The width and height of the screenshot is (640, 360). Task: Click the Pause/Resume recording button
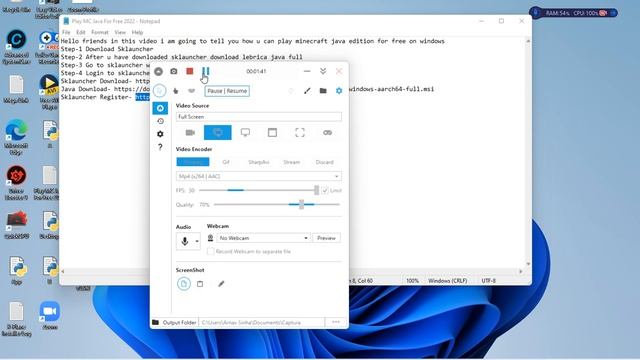coord(205,71)
